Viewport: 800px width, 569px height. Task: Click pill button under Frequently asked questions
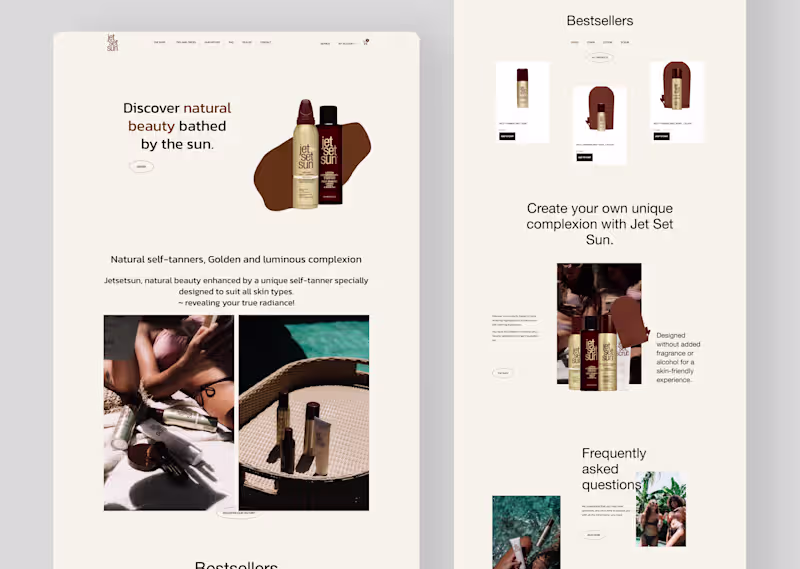593,535
